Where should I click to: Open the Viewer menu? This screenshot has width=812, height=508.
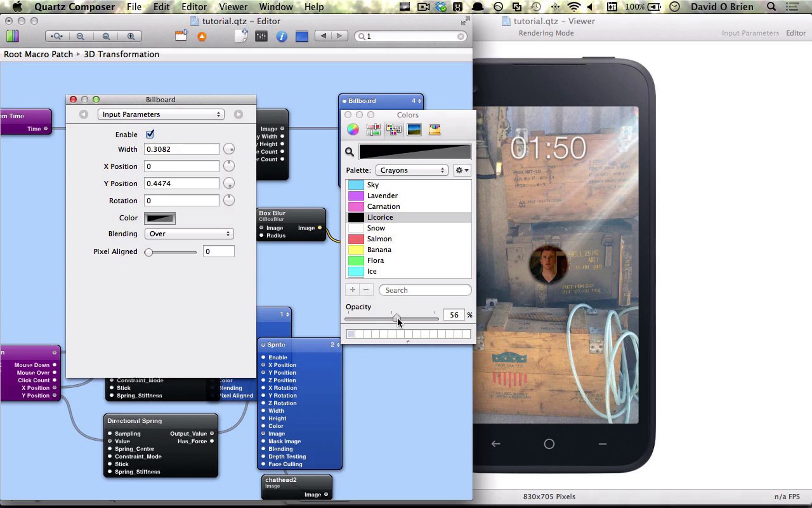[233, 7]
